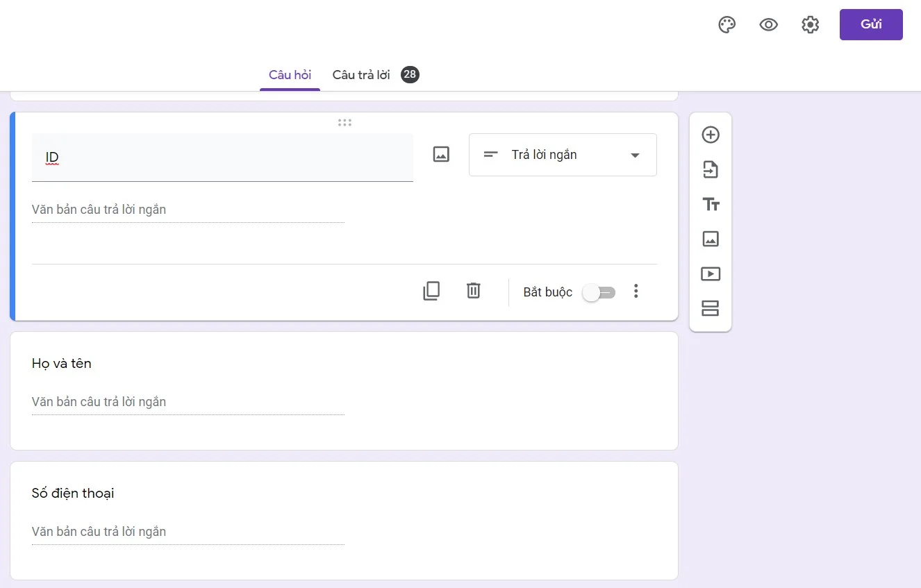Edit the ID question title field
The height and width of the screenshot is (588, 921).
coord(222,158)
